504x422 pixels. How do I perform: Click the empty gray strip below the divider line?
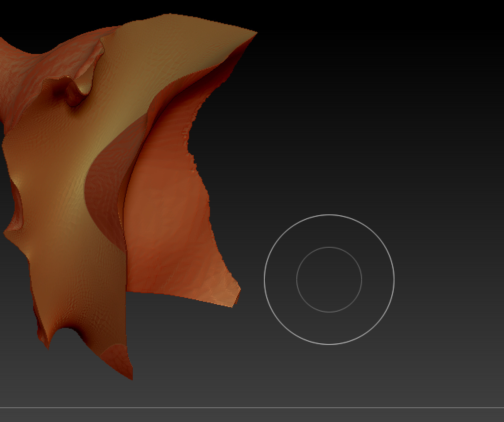click(x=252, y=415)
